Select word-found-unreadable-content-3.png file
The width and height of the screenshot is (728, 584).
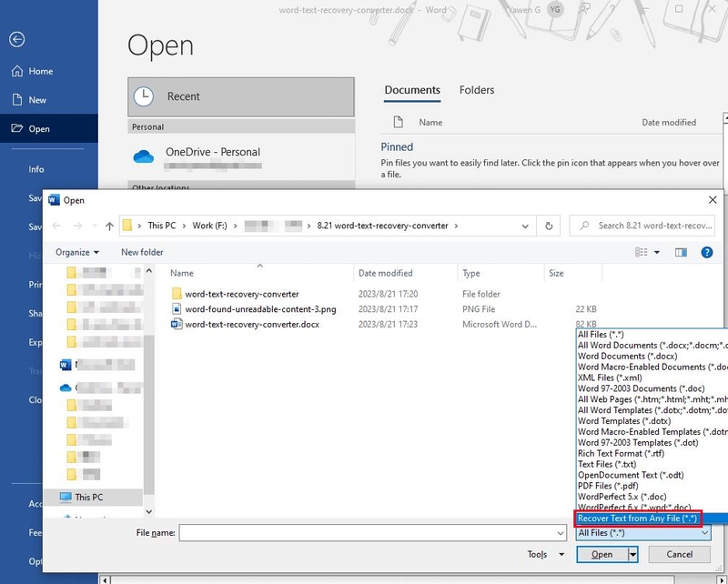(260, 309)
